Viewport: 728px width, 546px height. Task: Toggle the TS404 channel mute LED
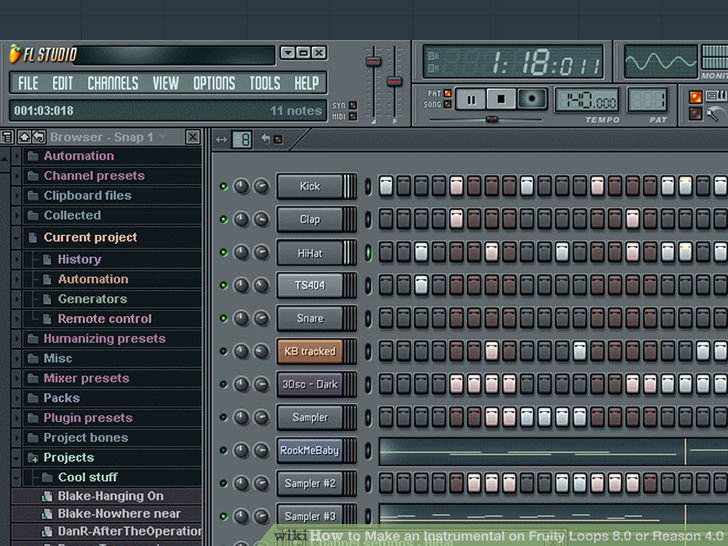click(x=223, y=285)
